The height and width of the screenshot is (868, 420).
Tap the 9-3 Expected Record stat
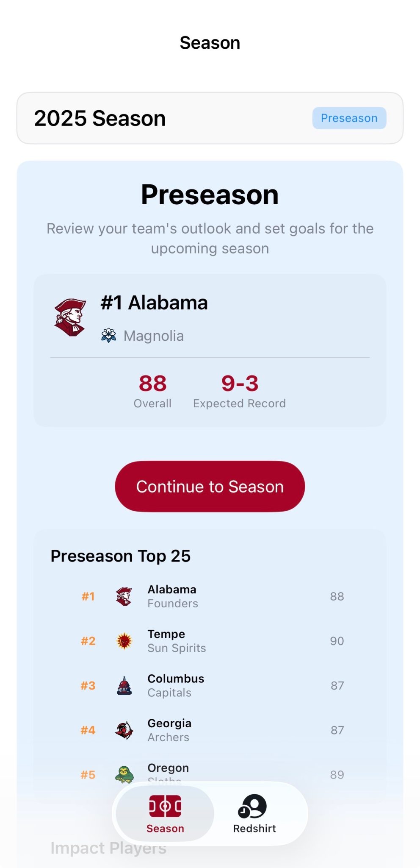(x=240, y=391)
